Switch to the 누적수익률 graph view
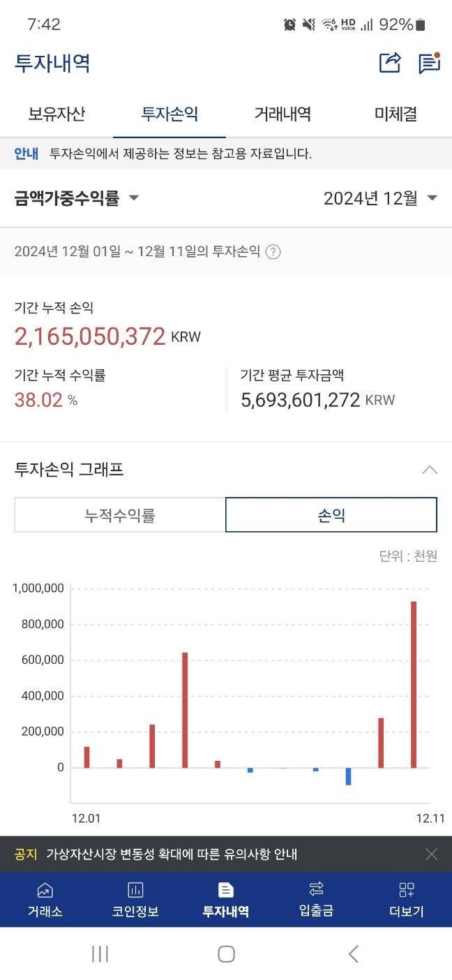Image resolution: width=452 pixels, height=980 pixels. 121,514
